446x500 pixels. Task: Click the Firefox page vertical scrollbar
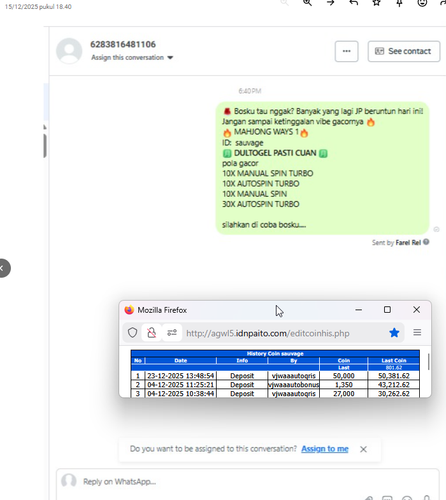pos(428,362)
